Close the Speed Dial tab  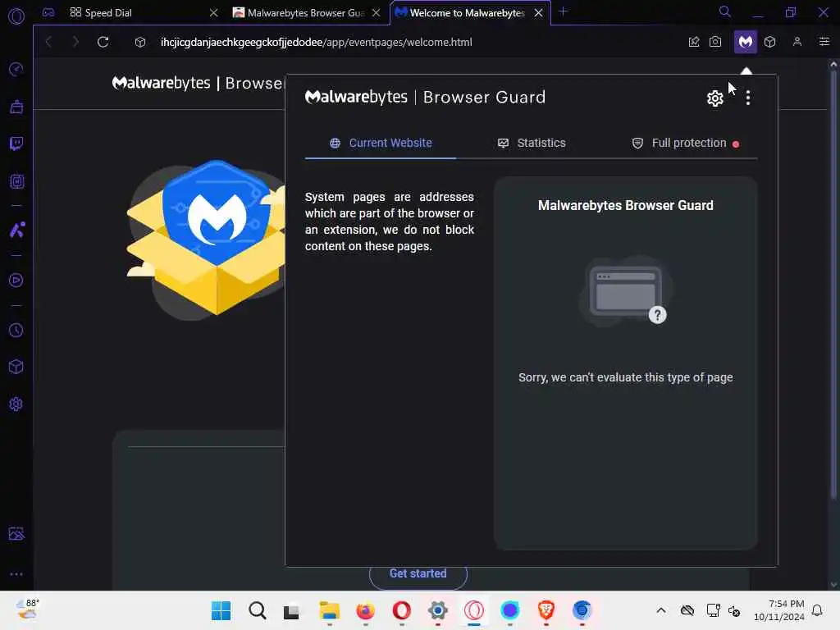coord(214,13)
